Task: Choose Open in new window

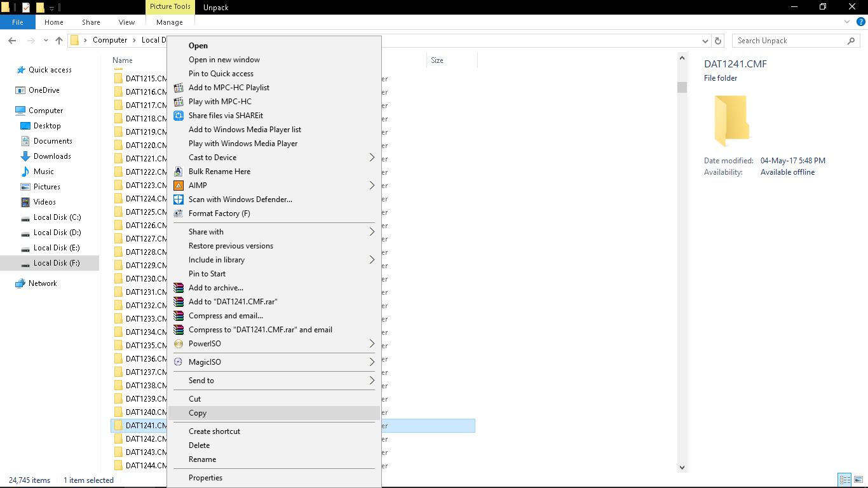Action: click(x=224, y=60)
